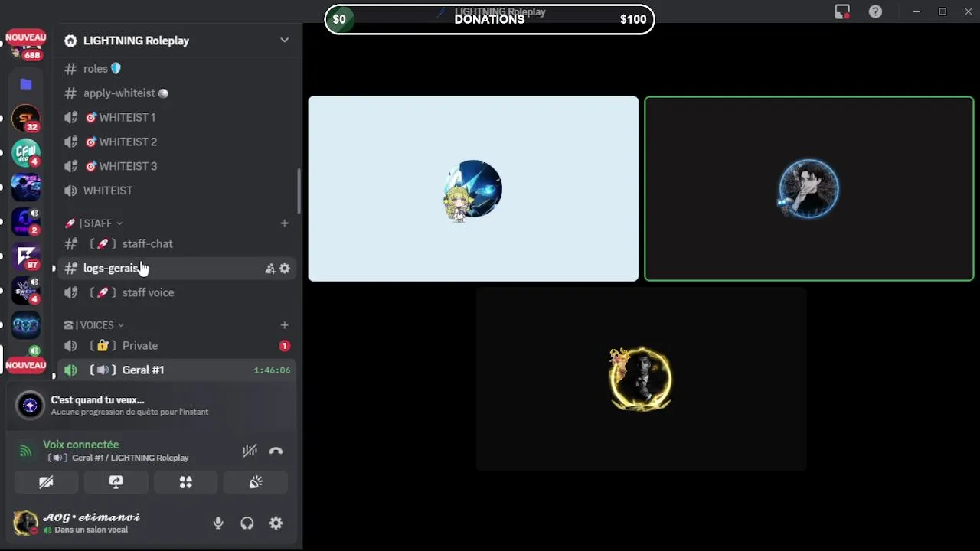This screenshot has width=980, height=551.
Task: Turn on the camera
Action: pyautogui.click(x=46, y=482)
